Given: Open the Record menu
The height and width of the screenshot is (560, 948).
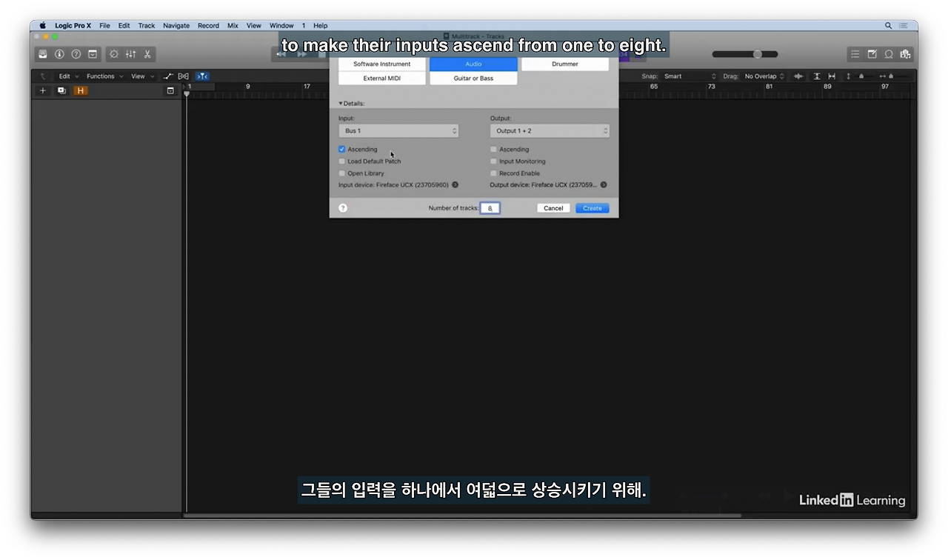Looking at the screenshot, I should (208, 25).
